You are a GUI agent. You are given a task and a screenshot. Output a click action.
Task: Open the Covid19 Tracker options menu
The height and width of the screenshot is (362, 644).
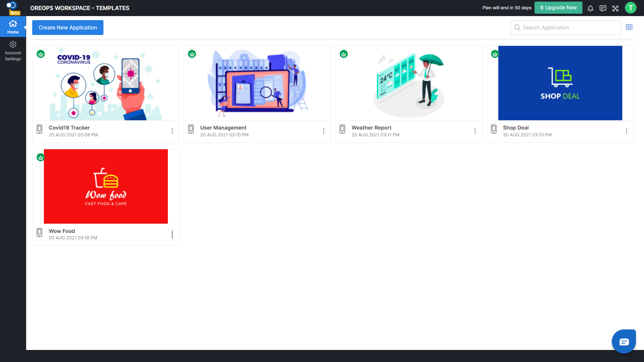172,131
